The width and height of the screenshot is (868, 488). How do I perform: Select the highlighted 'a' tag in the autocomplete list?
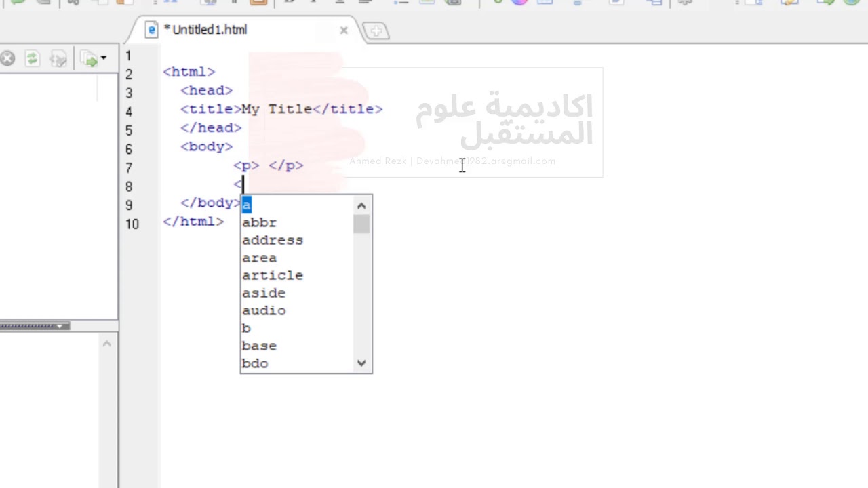click(x=246, y=205)
